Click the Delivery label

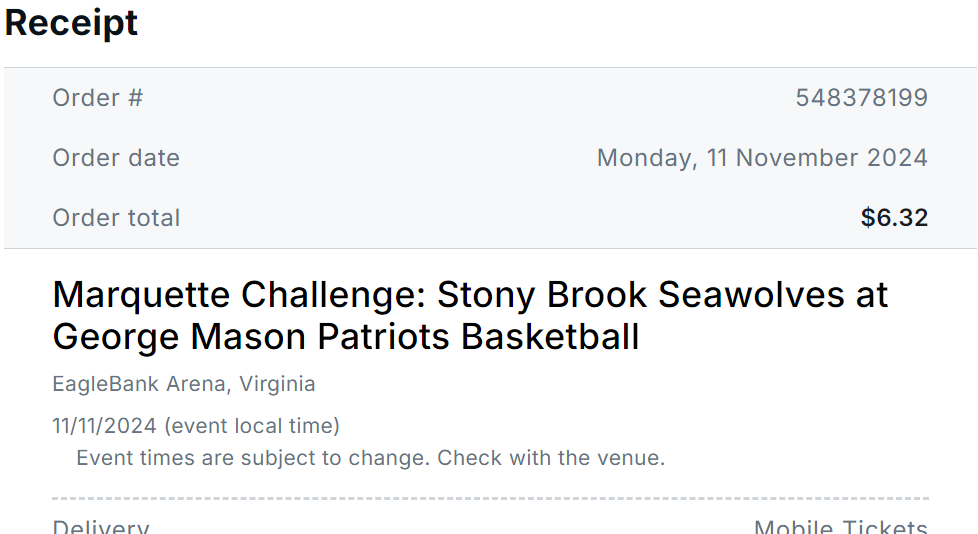101,526
